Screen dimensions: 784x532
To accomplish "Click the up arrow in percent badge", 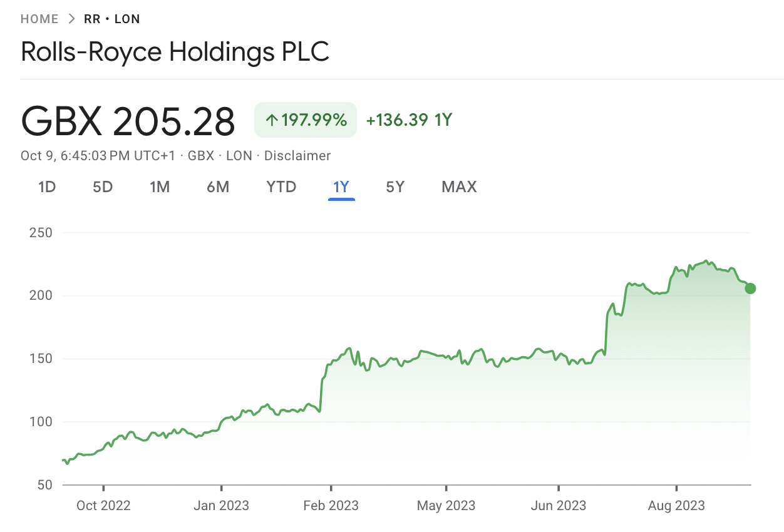I will coord(272,120).
